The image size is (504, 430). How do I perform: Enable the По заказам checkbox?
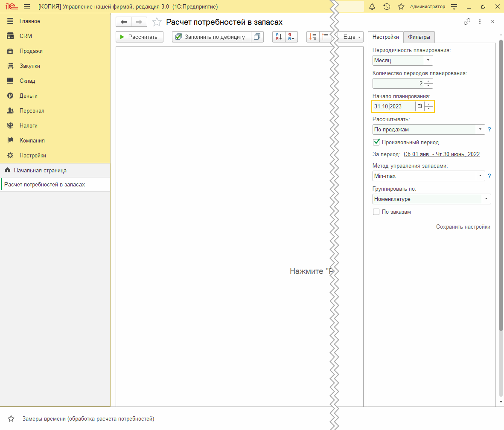click(x=376, y=212)
